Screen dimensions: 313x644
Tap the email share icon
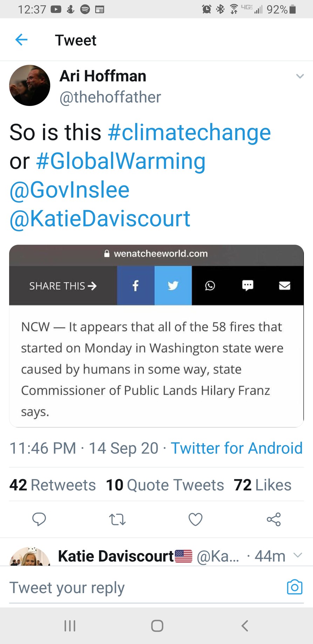coord(285,286)
